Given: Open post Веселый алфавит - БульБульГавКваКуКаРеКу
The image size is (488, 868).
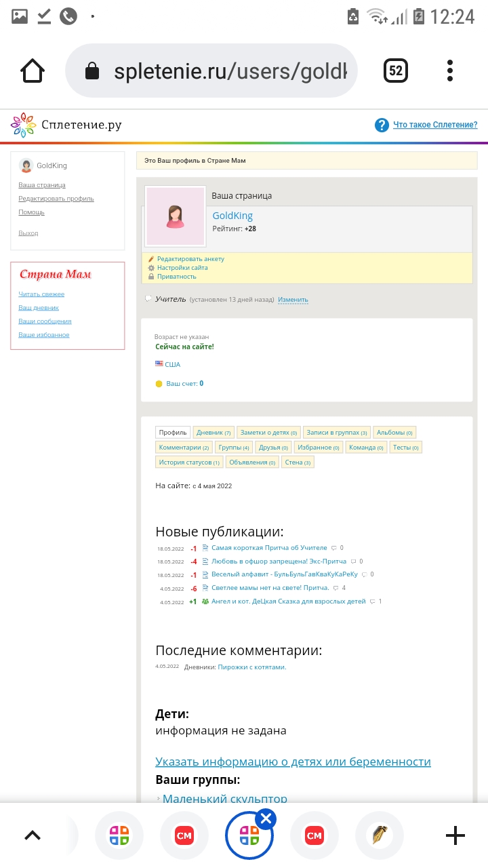Looking at the screenshot, I should pos(284,574).
